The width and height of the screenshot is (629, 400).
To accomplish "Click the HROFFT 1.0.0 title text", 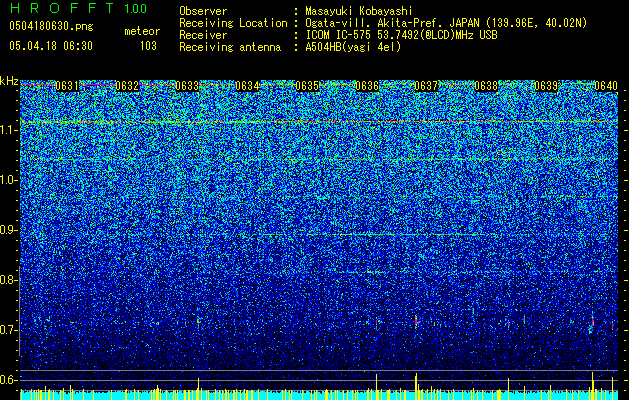I will coord(78,8).
